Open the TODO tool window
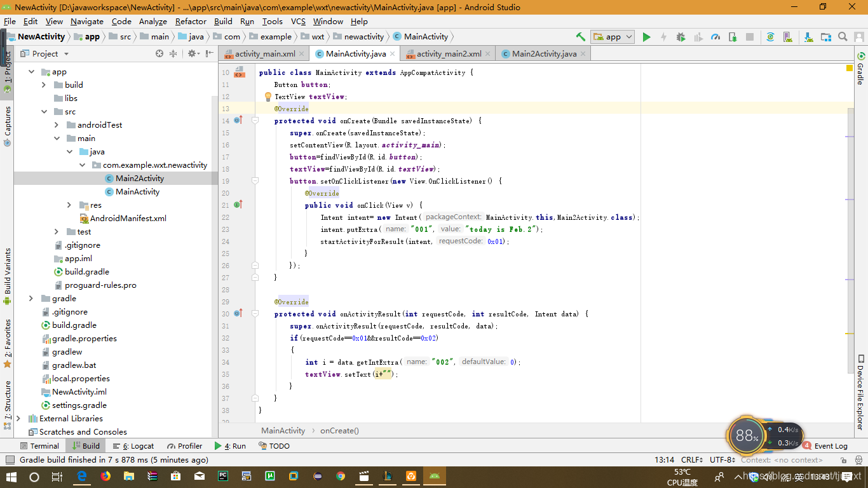This screenshot has height=488, width=868. pos(274,446)
